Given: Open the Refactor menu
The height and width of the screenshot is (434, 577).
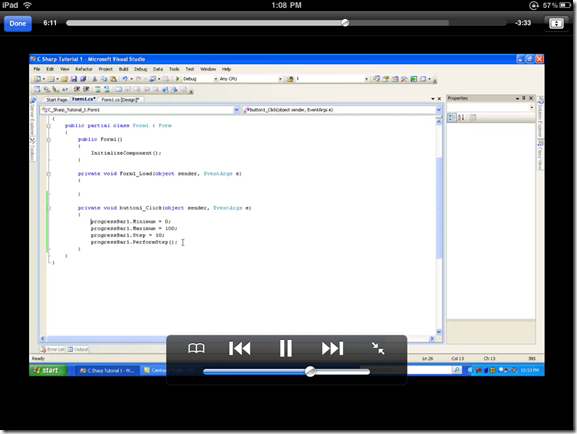Looking at the screenshot, I should pyautogui.click(x=84, y=69).
